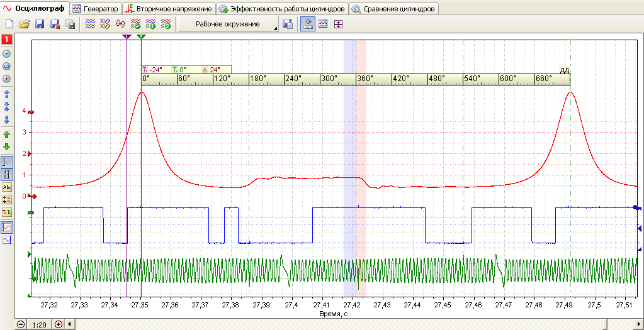This screenshot has width=644, height=330.
Task: Switch to the Осциллограф tab
Action: click(33, 9)
